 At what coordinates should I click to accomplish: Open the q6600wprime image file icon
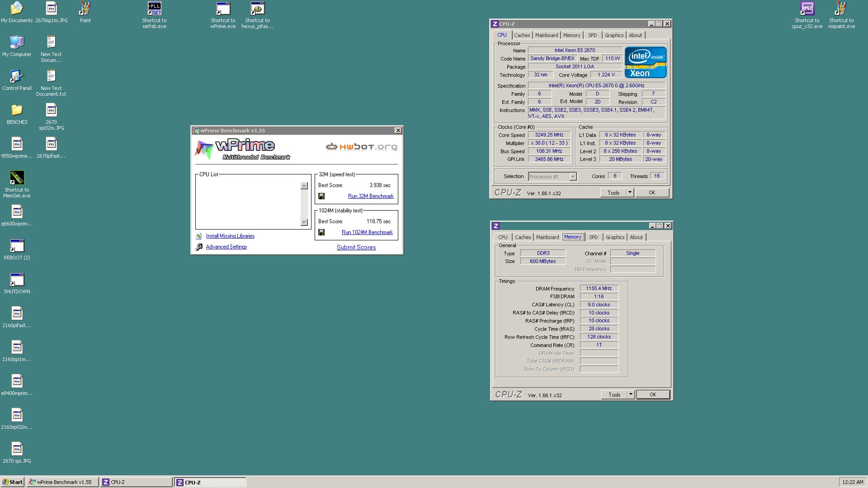(17, 216)
